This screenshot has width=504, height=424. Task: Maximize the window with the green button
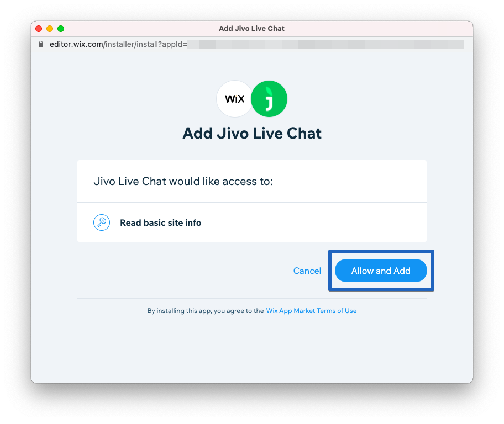61,29
